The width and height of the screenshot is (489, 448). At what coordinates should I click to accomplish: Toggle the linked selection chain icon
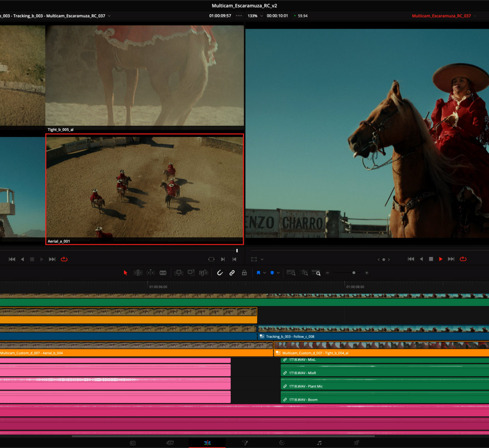point(232,273)
